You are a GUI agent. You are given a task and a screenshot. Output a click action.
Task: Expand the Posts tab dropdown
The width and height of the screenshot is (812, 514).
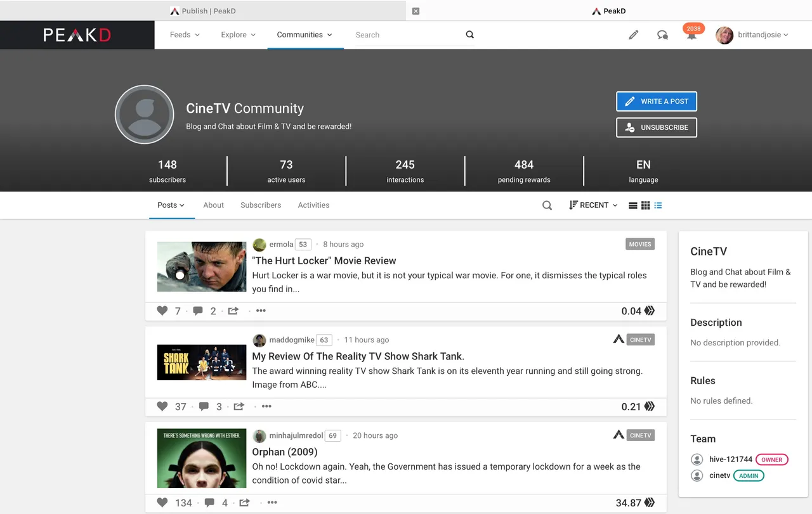point(171,205)
